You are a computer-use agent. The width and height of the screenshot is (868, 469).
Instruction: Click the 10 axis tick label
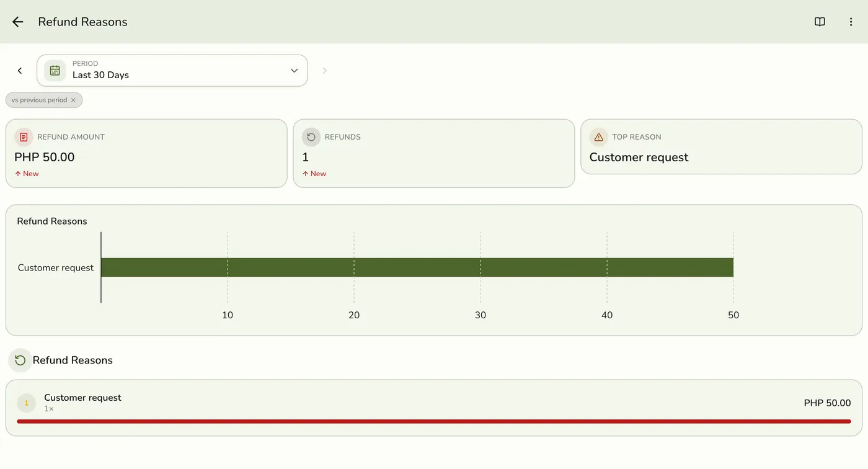[228, 315]
